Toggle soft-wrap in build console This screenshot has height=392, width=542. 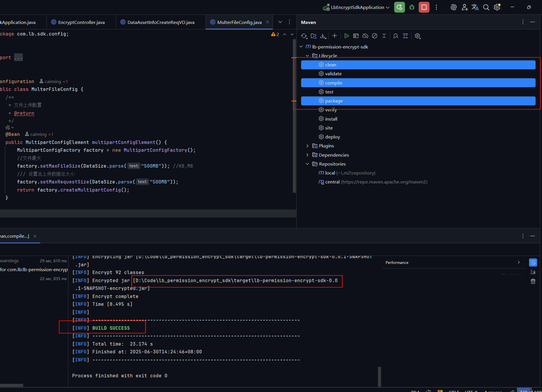pyautogui.click(x=533, y=262)
